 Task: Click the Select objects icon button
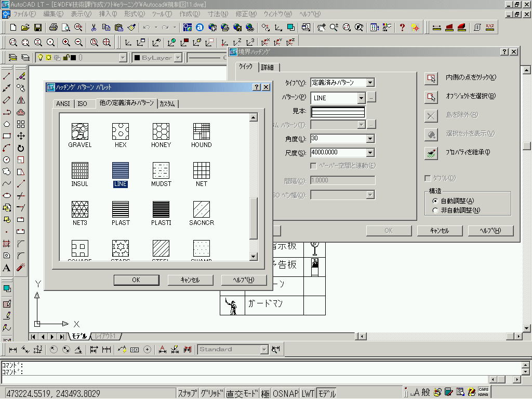[x=431, y=97]
